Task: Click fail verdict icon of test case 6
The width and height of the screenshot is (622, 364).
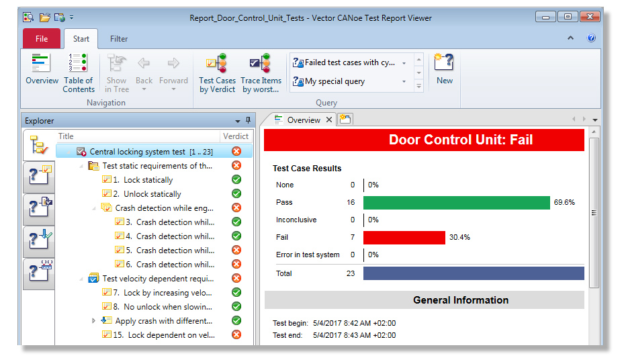Action: (236, 265)
